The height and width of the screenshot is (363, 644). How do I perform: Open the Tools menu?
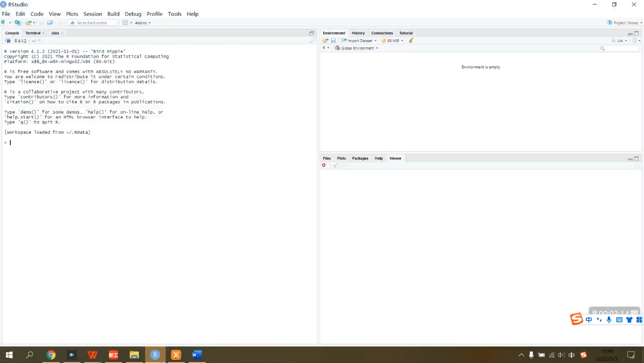(x=174, y=14)
